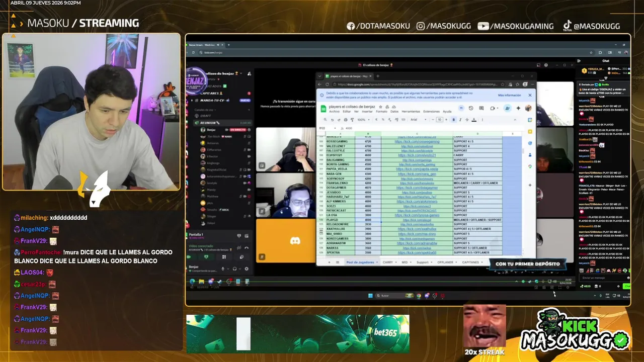The image size is (644, 362).
Task: Dismiss the blue info banner with the X
Action: [530, 95]
